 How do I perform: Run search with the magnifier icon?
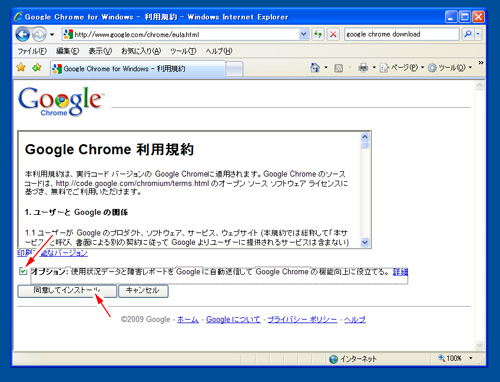tap(467, 34)
